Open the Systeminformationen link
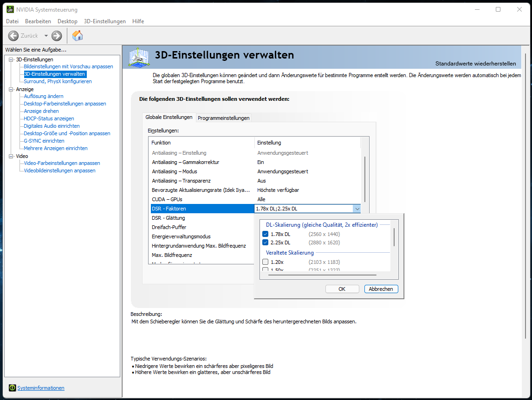The height and width of the screenshot is (400, 532). pyautogui.click(x=41, y=388)
